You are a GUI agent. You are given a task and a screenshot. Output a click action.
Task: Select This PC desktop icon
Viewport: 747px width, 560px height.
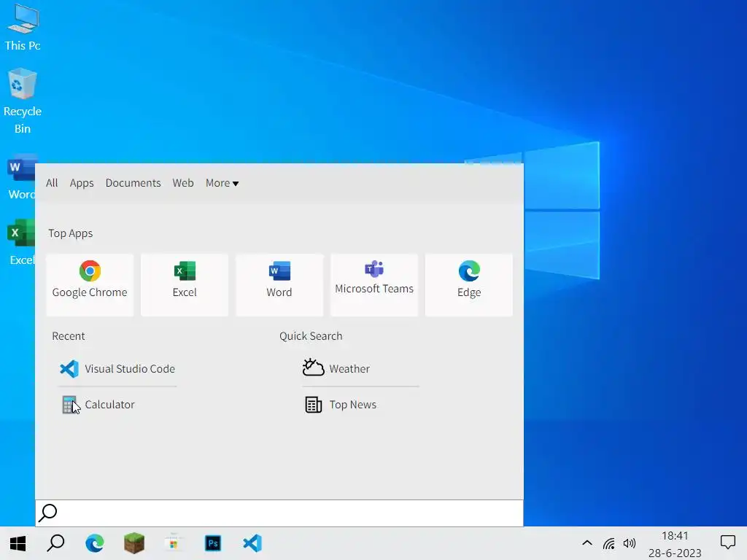coord(23,28)
